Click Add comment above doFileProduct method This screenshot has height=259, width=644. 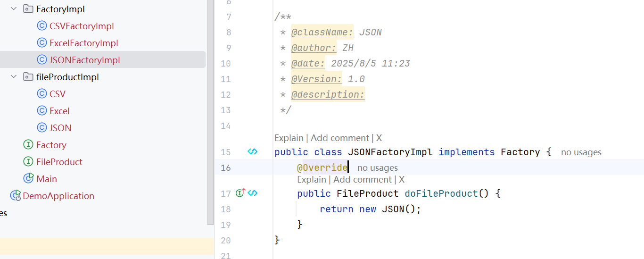(x=362, y=179)
